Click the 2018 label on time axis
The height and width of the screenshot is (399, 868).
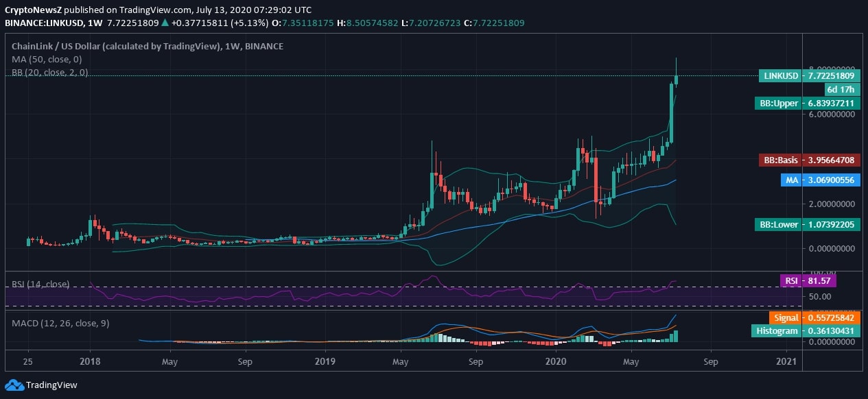click(x=90, y=361)
